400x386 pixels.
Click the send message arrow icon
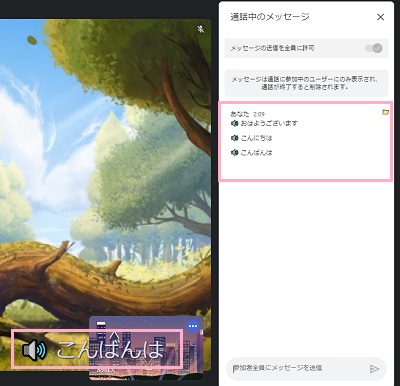pyautogui.click(x=374, y=369)
